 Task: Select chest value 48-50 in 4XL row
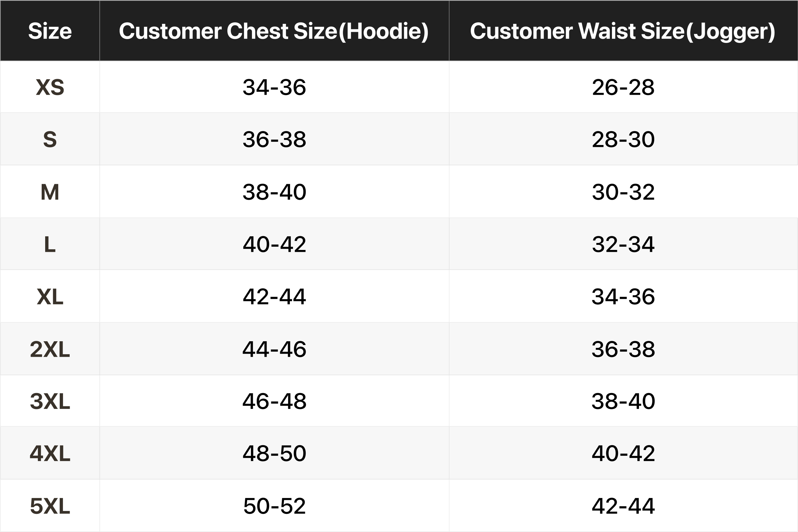(x=274, y=453)
